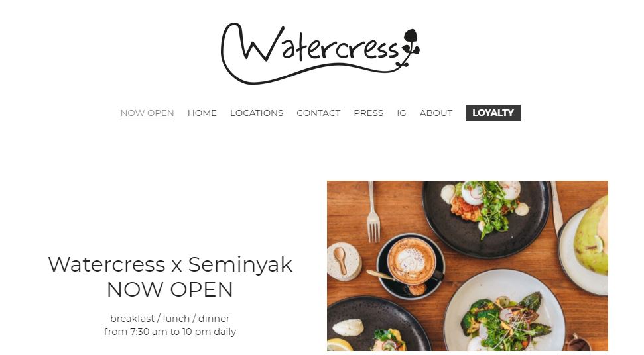The image size is (644, 355).
Task: Open the NOW OPEN nav item
Action: (x=147, y=113)
